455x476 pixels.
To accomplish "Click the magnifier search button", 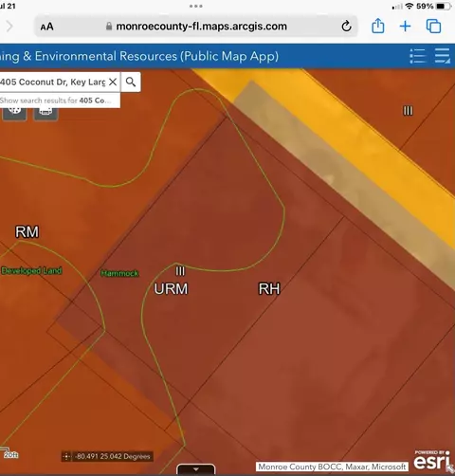I will coord(131,82).
